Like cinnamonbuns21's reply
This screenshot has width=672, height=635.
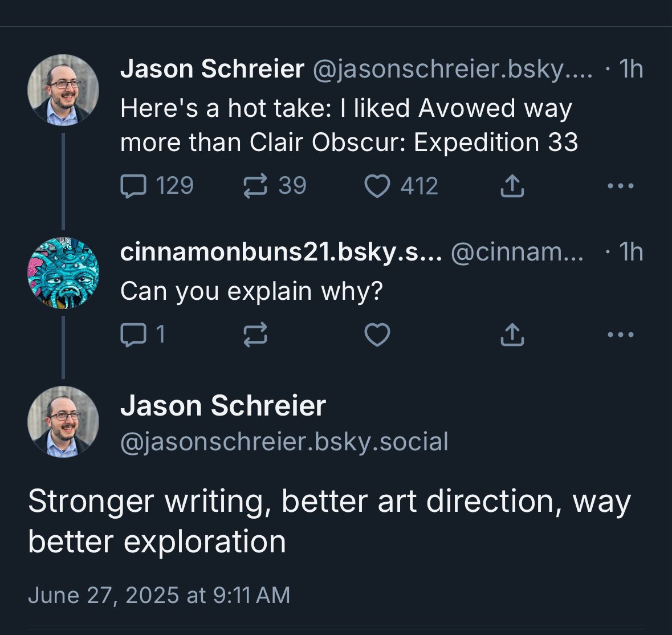377,335
